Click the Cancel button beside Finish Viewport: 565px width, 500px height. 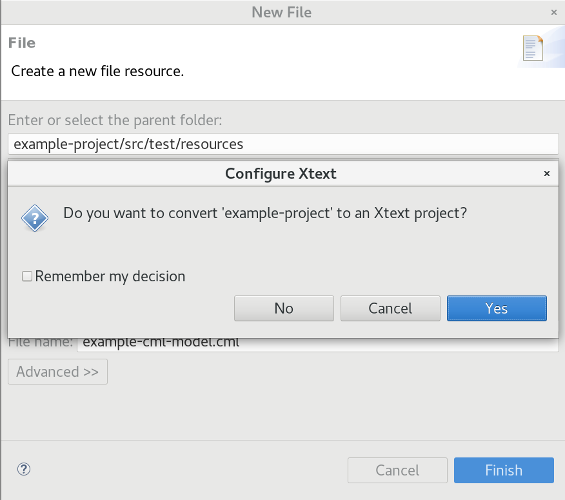[x=397, y=470]
